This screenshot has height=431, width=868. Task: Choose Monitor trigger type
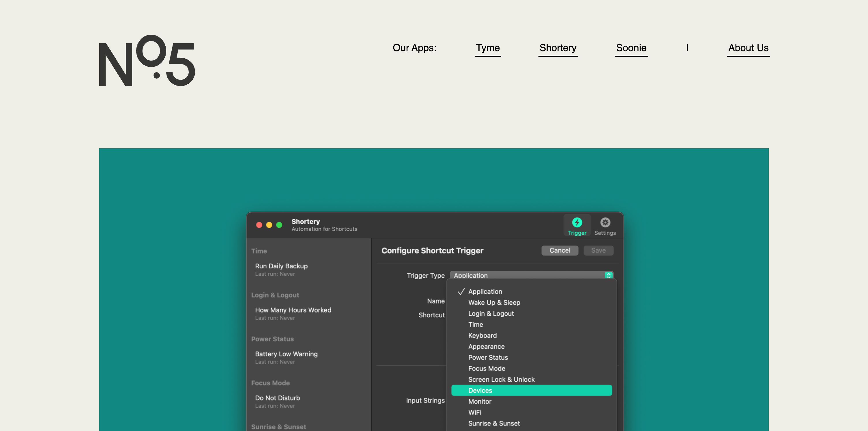[531, 401]
